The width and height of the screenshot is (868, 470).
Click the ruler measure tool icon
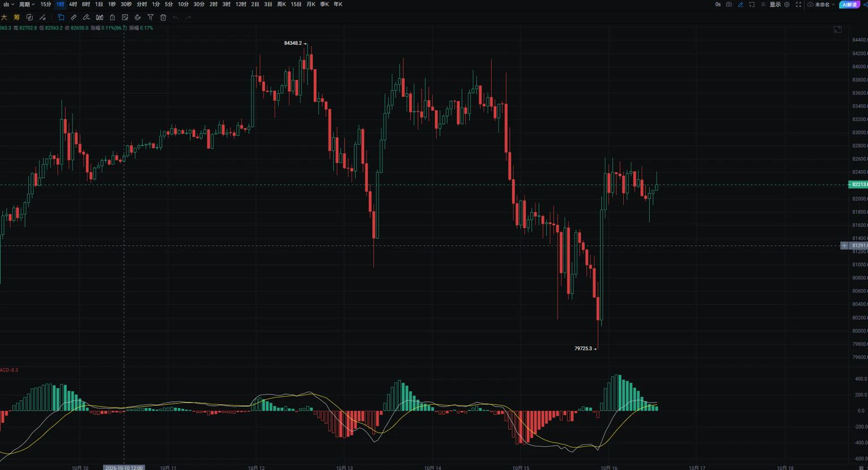tap(74, 18)
